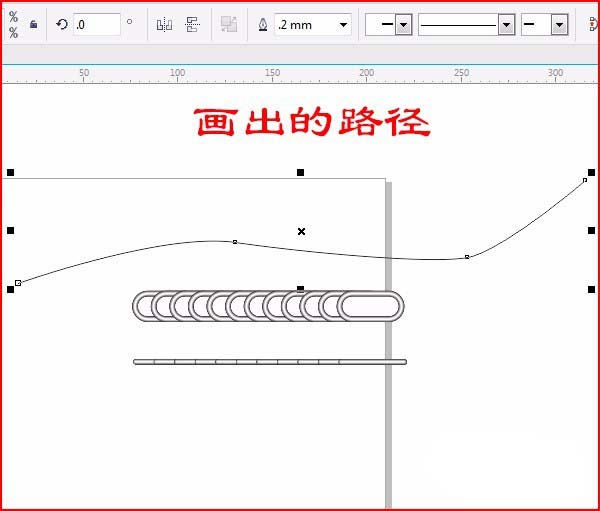Toggle the lock ratio padlock icon
The image size is (600, 511).
click(34, 24)
